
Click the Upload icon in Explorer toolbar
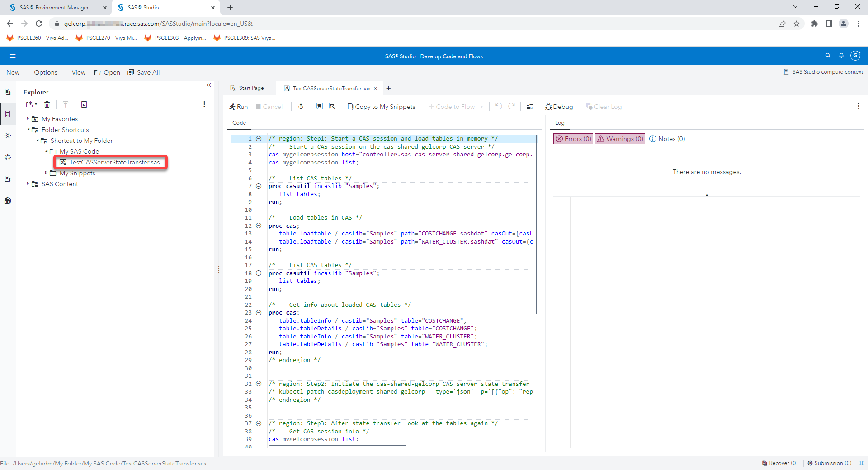[66, 104]
